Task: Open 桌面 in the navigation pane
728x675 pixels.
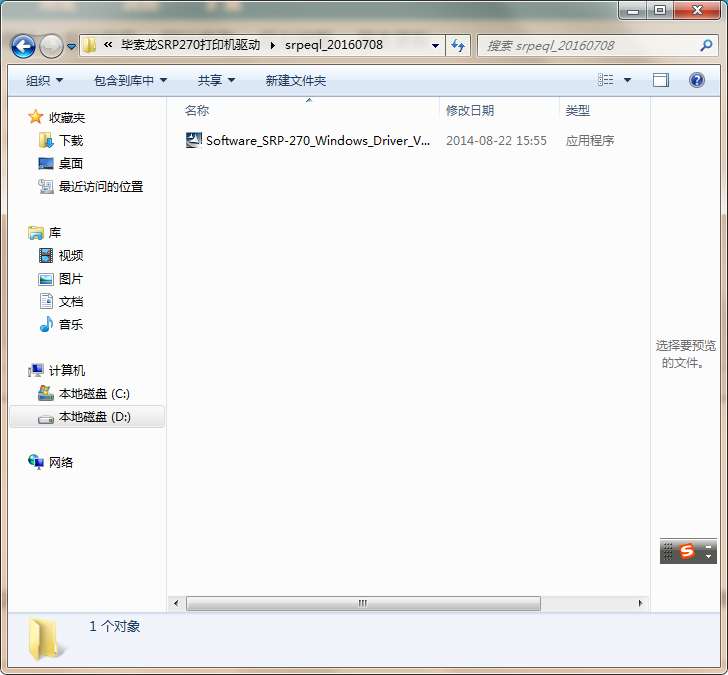Action: pyautogui.click(x=71, y=163)
